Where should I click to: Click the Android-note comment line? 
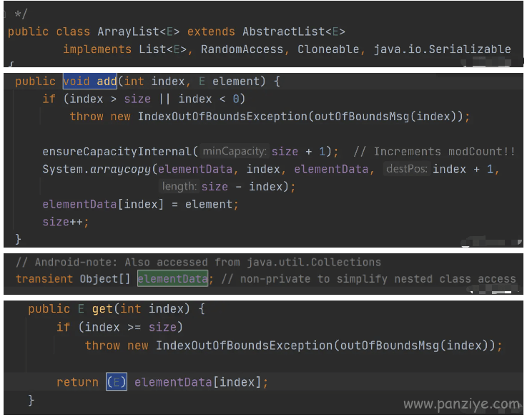coord(198,262)
